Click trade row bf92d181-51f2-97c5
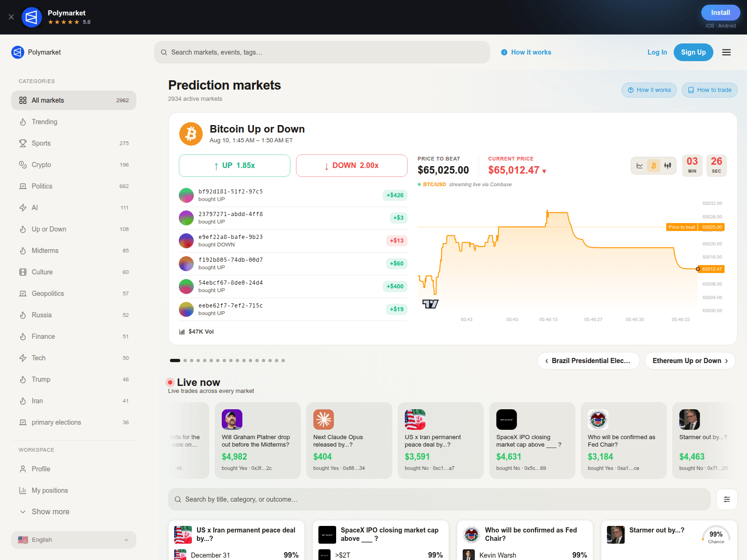The image size is (747, 560). click(293, 195)
